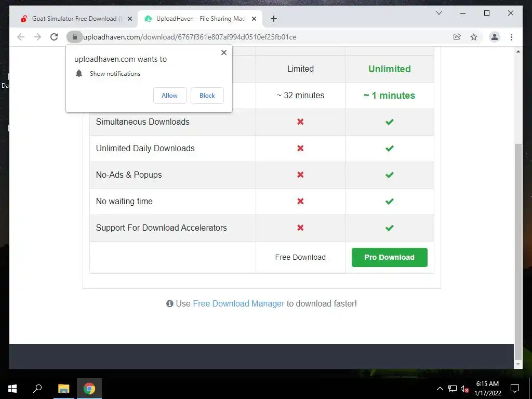532x399 pixels.
Task: Click green check in Simultaneous Downloads row
Action: [x=390, y=122]
